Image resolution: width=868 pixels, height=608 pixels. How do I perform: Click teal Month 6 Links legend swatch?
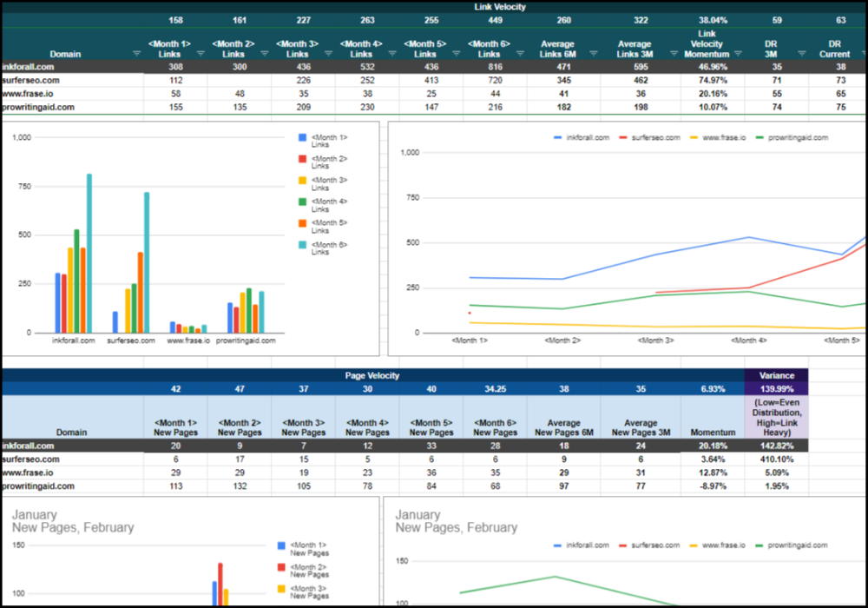pyautogui.click(x=302, y=245)
